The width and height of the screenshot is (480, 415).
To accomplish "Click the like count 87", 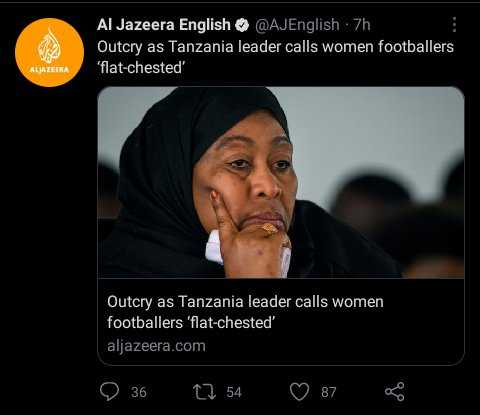I will (329, 392).
